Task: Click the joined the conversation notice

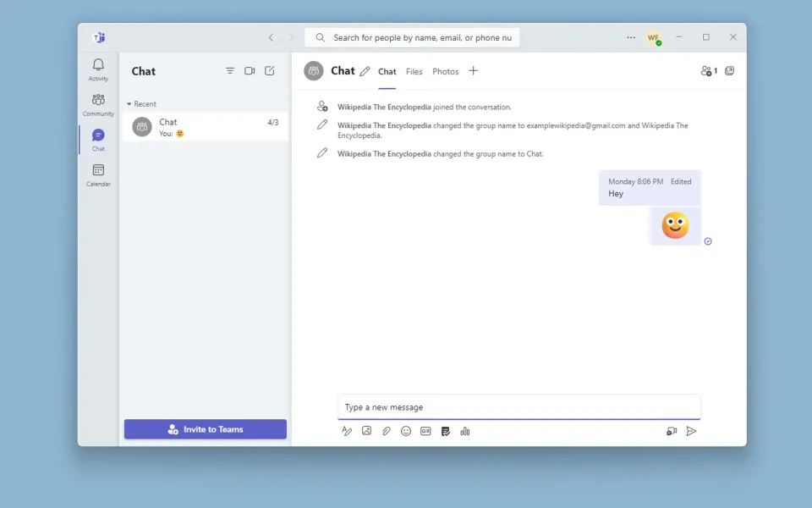Action: pyautogui.click(x=424, y=108)
